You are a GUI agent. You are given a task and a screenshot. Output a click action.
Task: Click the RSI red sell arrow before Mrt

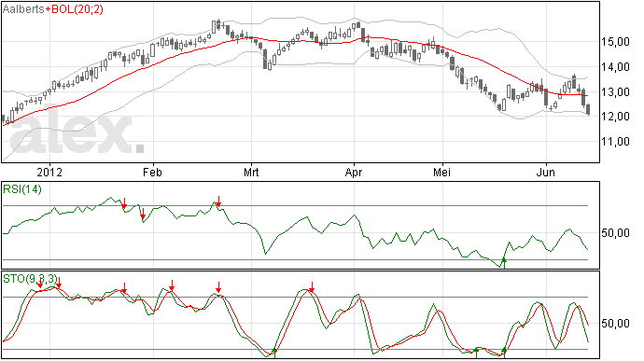[x=219, y=201]
